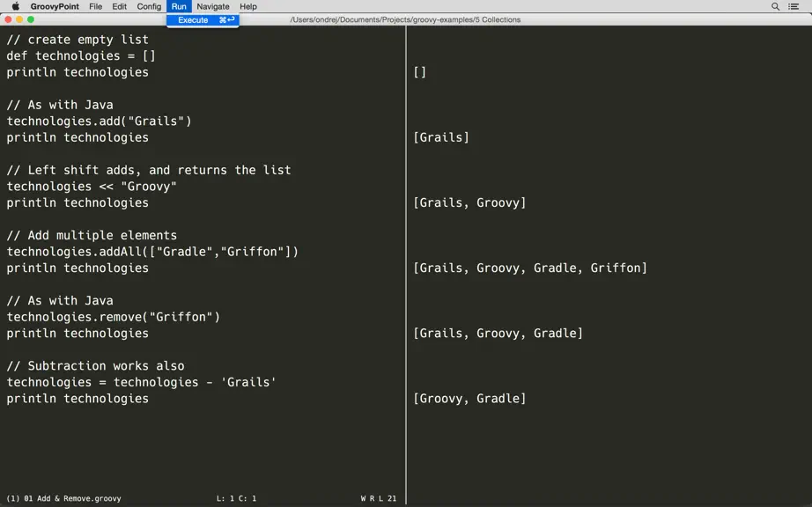Click the technologies.addAll line
Screen dimensions: 812x507
point(152,252)
